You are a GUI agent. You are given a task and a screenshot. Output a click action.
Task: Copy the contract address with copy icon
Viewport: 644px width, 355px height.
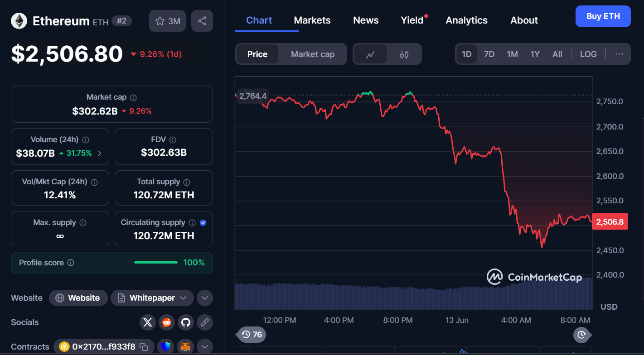pos(144,347)
